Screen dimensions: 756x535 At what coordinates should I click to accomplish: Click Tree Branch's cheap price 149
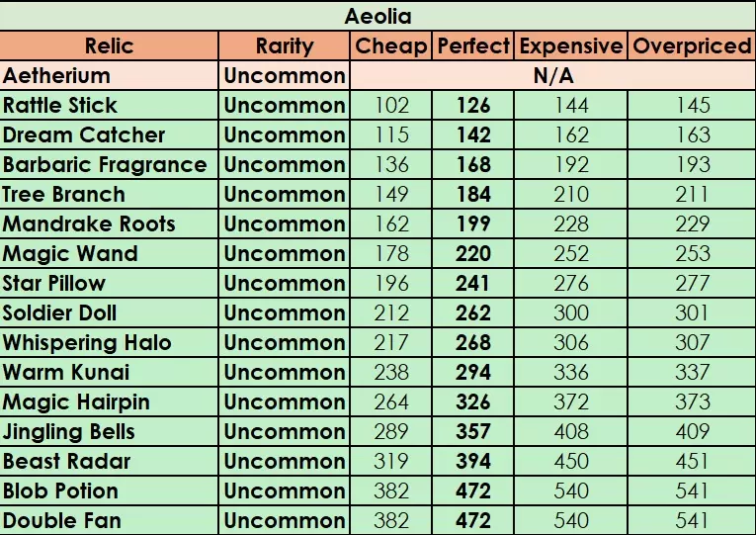[391, 194]
